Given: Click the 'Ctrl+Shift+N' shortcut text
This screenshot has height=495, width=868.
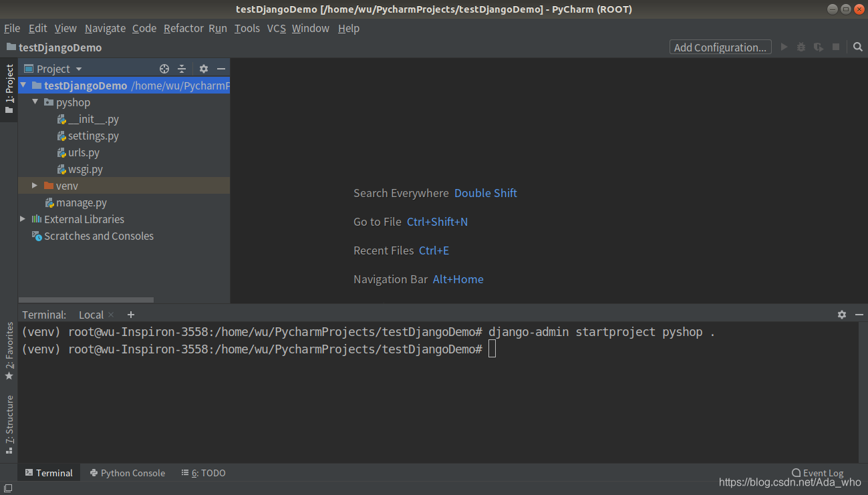Looking at the screenshot, I should (437, 222).
